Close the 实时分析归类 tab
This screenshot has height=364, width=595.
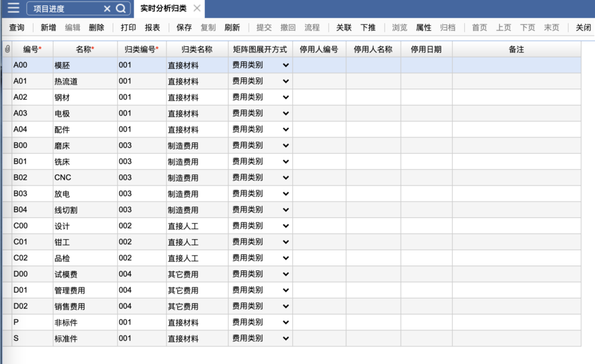197,8
